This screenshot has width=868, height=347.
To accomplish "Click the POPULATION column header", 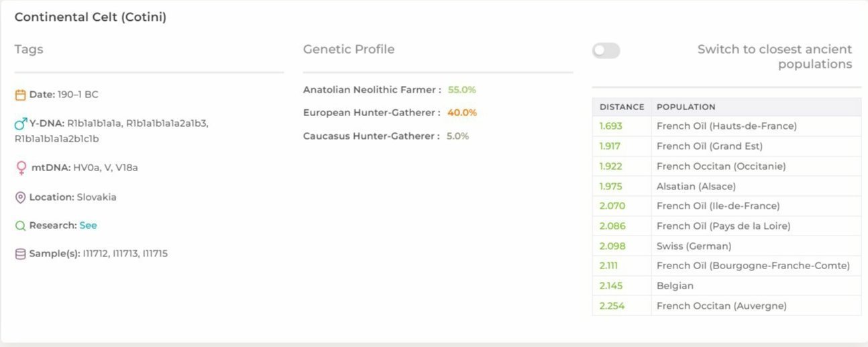I will (686, 107).
